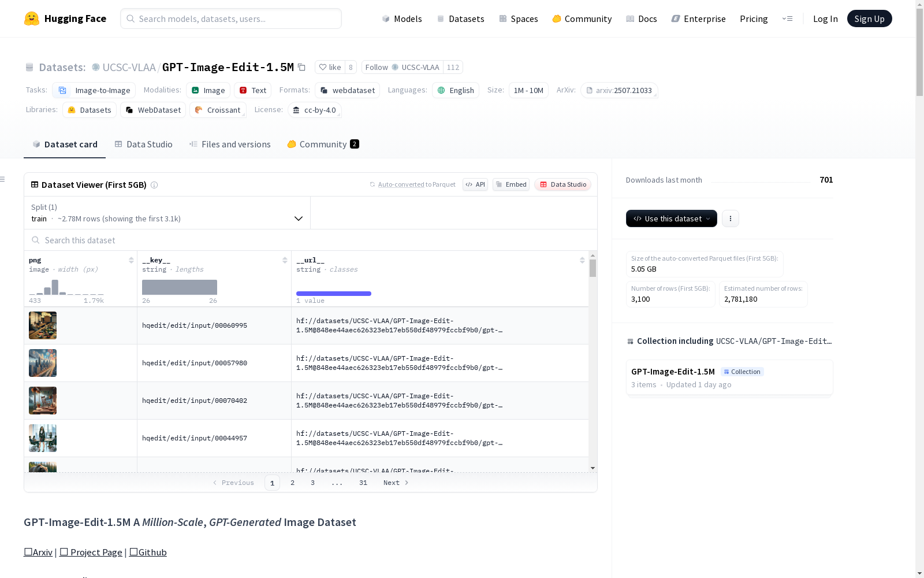Screen dimensions: 924x578
Task: Select the 1M - 10M size tag
Action: 528,90
